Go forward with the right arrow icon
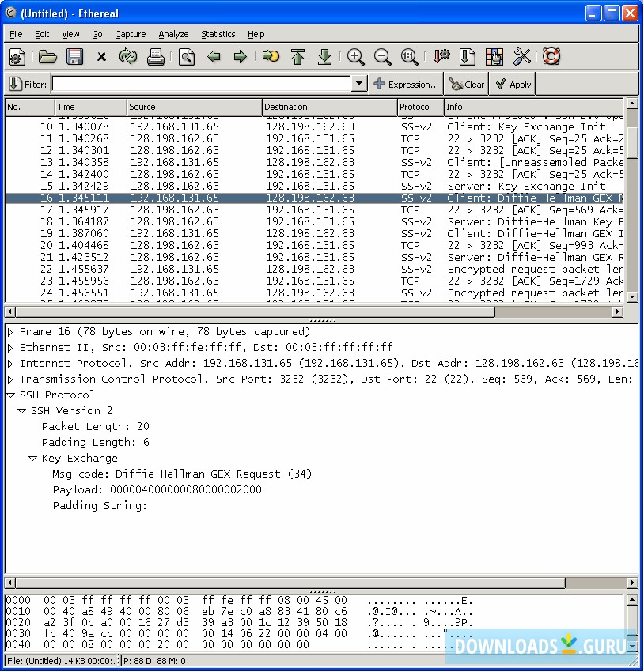The image size is (644, 672). (240, 57)
